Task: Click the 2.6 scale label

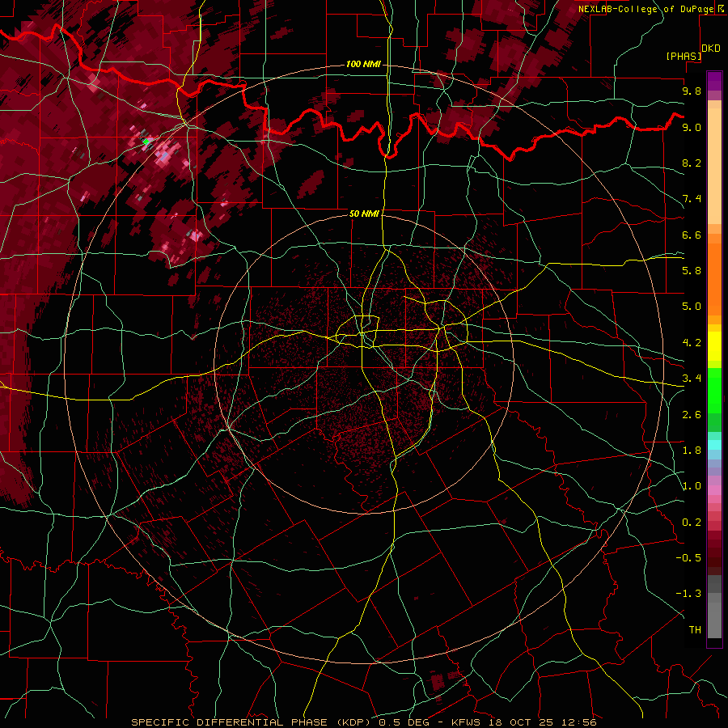Action: click(692, 415)
